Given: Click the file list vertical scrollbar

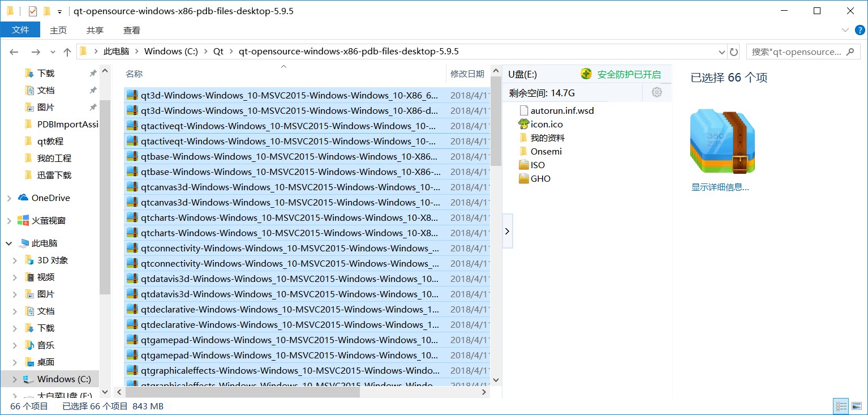Looking at the screenshot, I should click(496, 121).
